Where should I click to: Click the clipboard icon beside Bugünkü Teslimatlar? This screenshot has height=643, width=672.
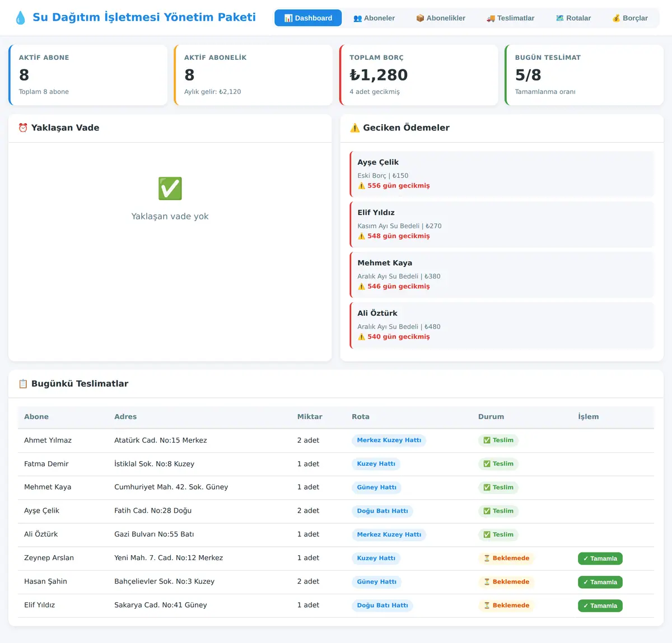[23, 384]
